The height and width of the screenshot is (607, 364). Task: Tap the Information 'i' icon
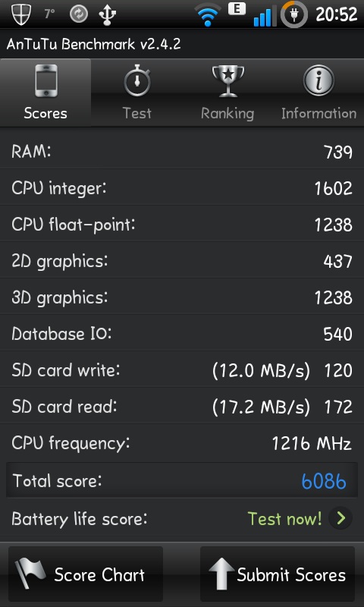(318, 80)
